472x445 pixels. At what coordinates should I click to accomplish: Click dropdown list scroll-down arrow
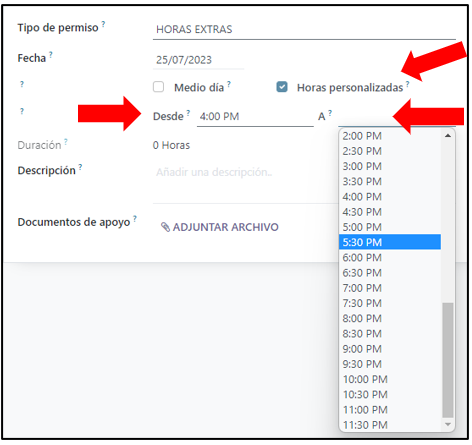point(448,424)
